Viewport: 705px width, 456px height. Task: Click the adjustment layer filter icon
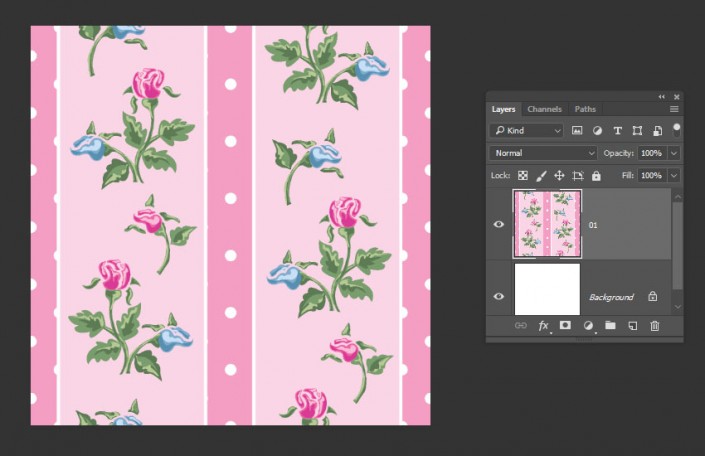point(597,131)
